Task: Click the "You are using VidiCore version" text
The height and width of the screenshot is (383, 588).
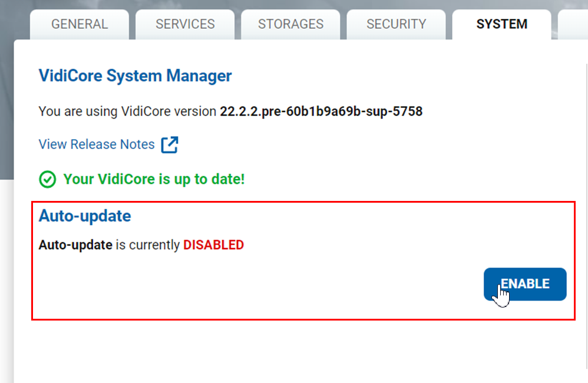Action: [x=127, y=111]
